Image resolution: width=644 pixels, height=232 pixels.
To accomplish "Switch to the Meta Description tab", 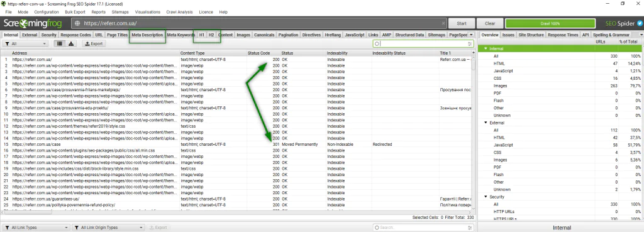I will 147,35.
